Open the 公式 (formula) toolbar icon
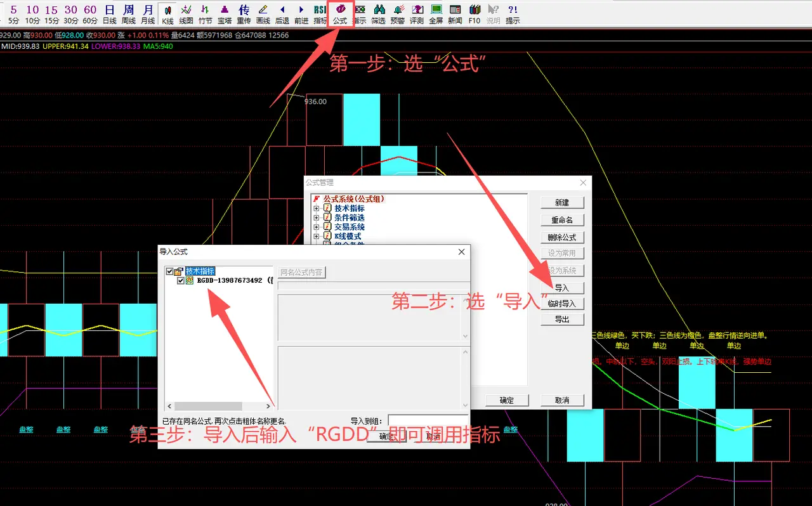 tap(340, 13)
